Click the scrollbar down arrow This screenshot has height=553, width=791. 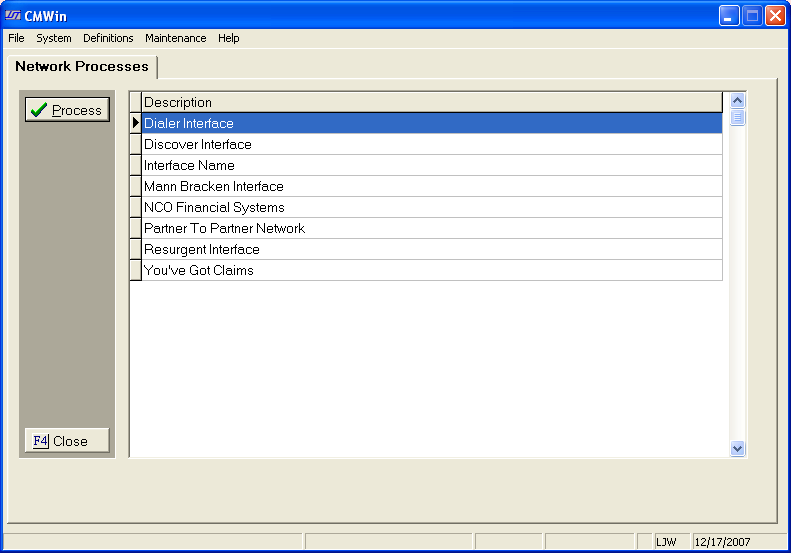[x=738, y=449]
